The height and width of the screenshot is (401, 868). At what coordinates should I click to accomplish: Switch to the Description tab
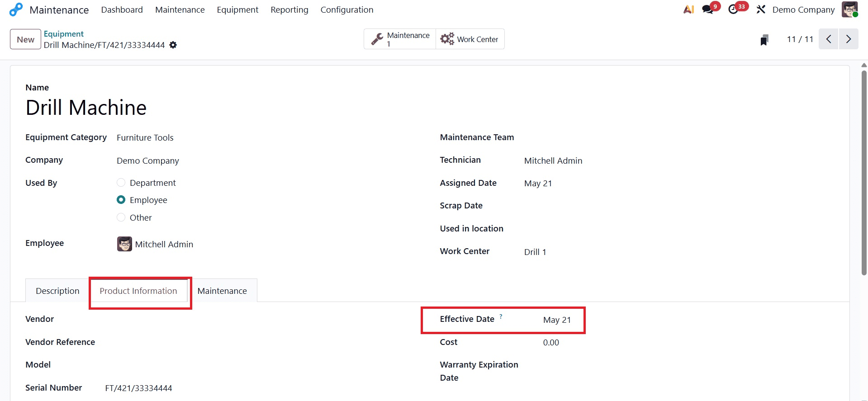[57, 291]
